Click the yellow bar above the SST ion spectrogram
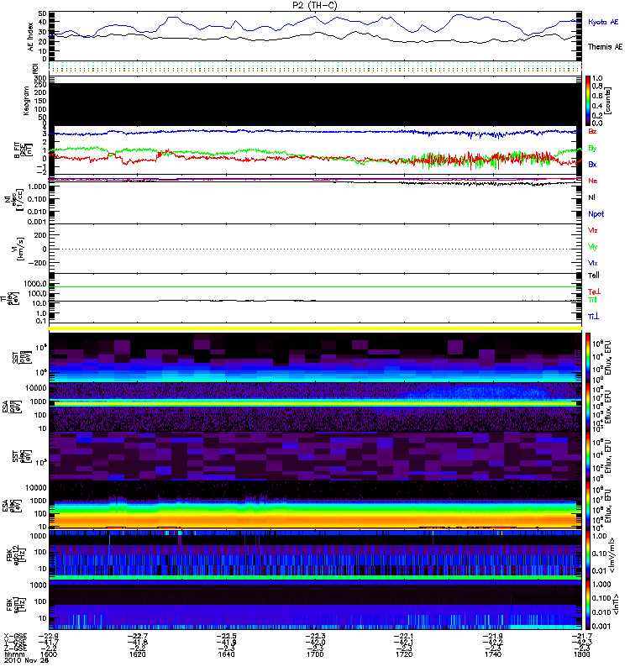This screenshot has height=672, width=630. 315,328
